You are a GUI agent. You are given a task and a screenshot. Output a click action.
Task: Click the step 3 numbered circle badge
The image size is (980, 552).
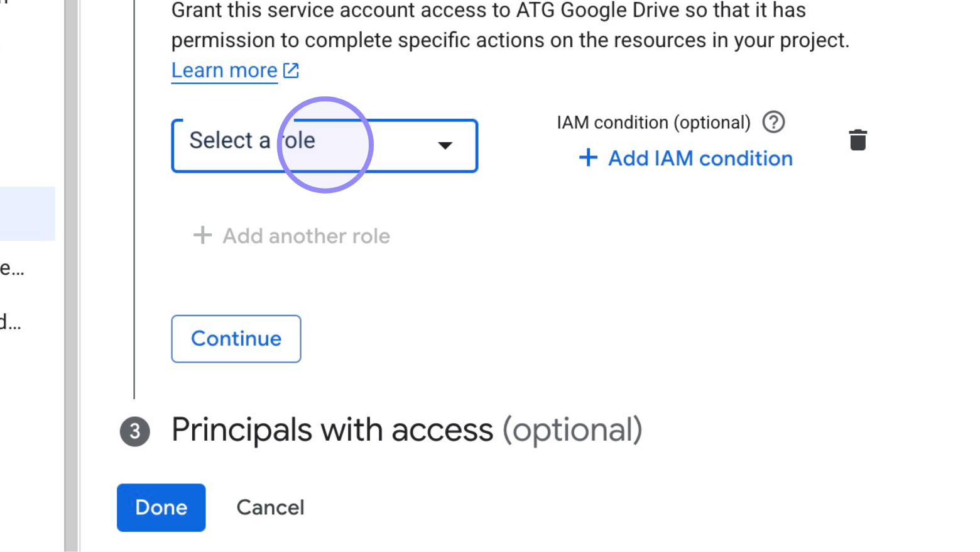[x=134, y=430]
